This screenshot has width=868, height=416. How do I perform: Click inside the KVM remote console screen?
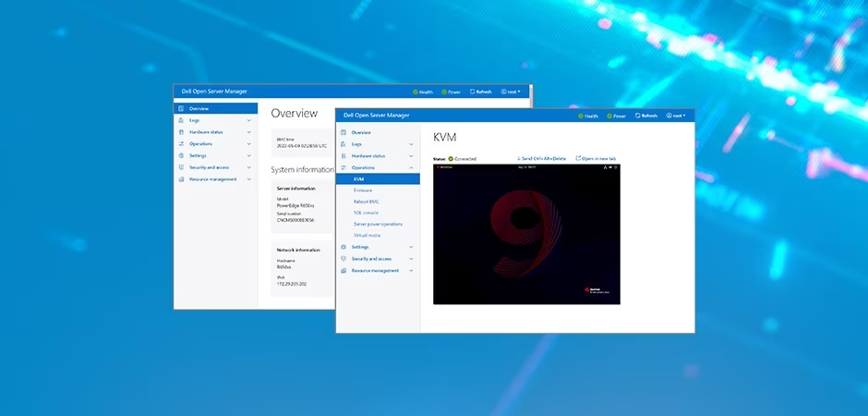tap(526, 234)
